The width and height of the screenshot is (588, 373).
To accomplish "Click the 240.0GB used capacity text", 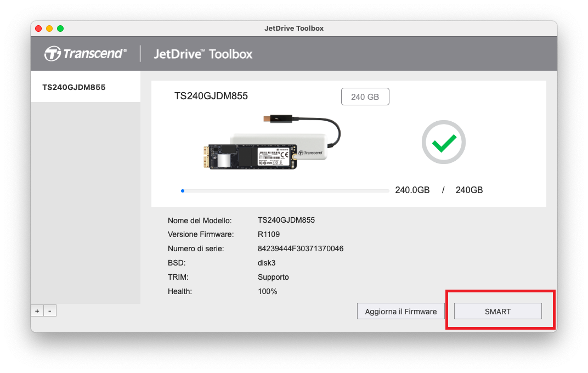I will (x=412, y=190).
